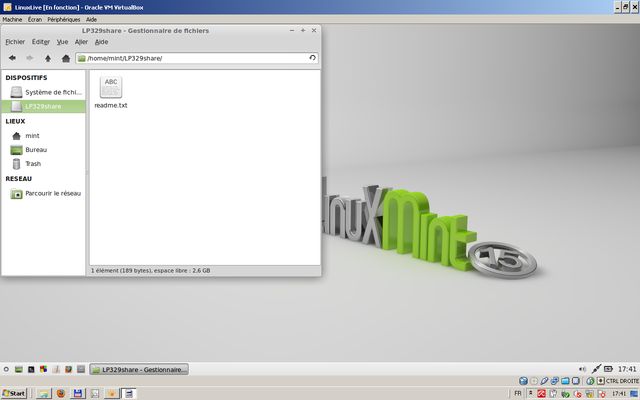Select LP329share in the sidebar

(43, 106)
